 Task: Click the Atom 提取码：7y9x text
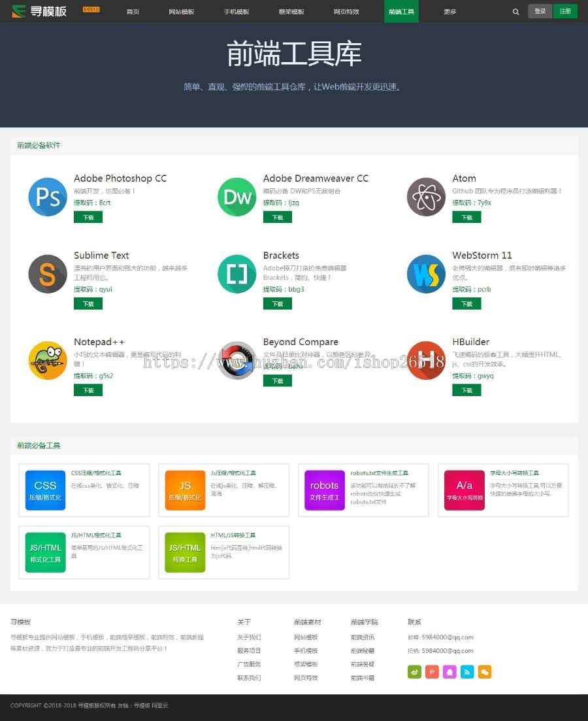(472, 203)
